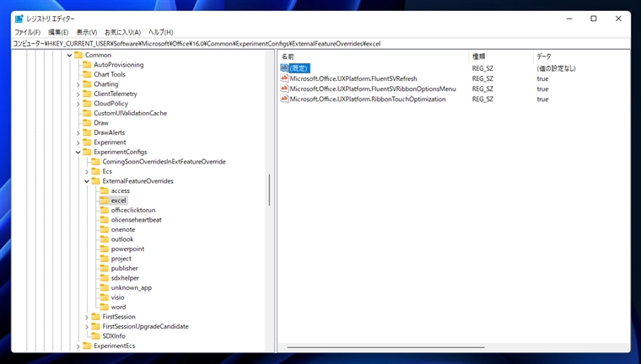Click REG_SZ type of RibbonTouchOptimization row
The width and height of the screenshot is (641, 364).
(482, 99)
